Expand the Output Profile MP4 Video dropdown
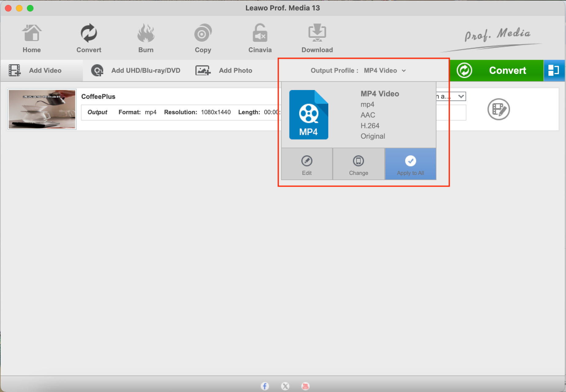Screen dimensions: 566x392 [358, 70]
